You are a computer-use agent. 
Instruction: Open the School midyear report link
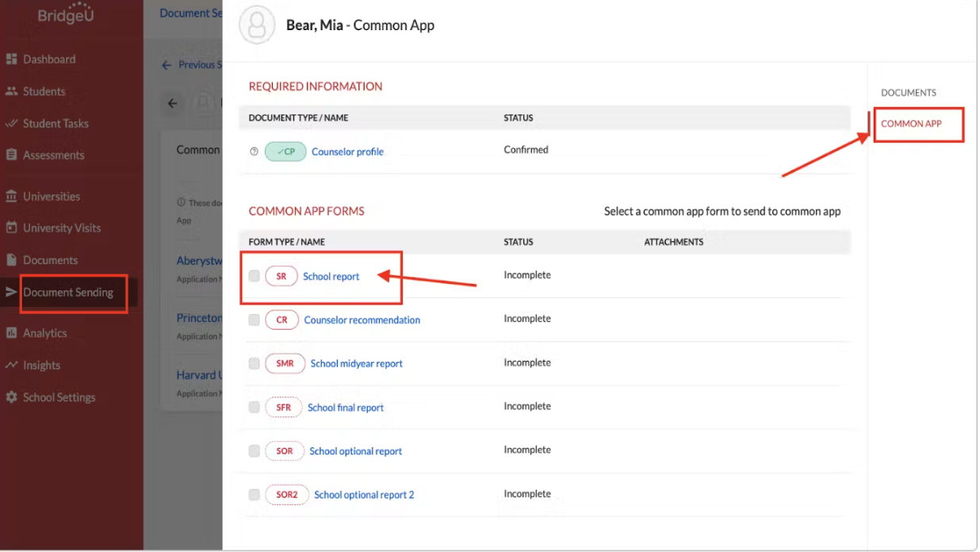[357, 364]
